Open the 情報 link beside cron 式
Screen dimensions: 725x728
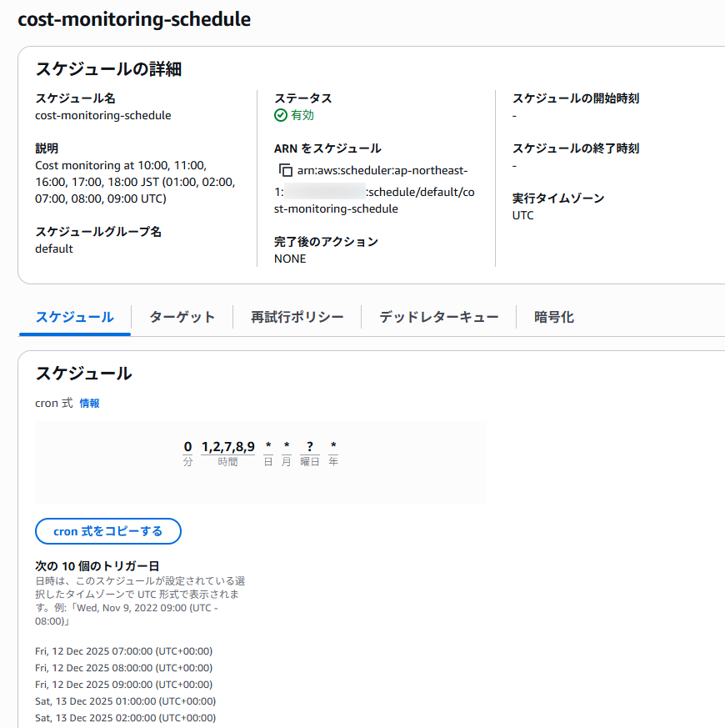[90, 404]
